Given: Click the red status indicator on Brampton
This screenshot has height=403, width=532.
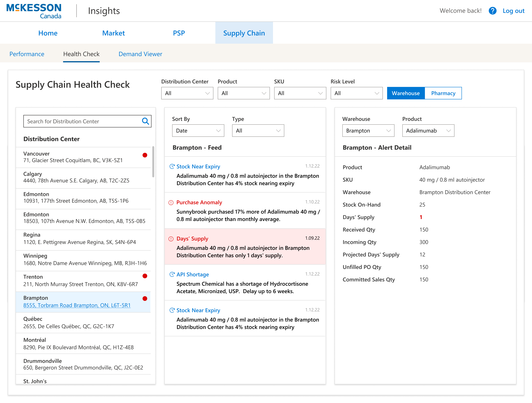Looking at the screenshot, I should [145, 298].
